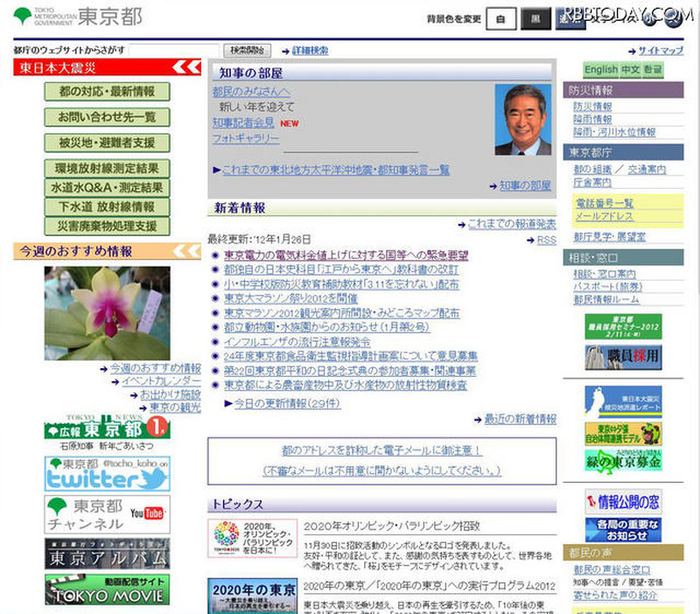The image size is (700, 614).
Task: Select the 中文 language tab
Action: 631,69
